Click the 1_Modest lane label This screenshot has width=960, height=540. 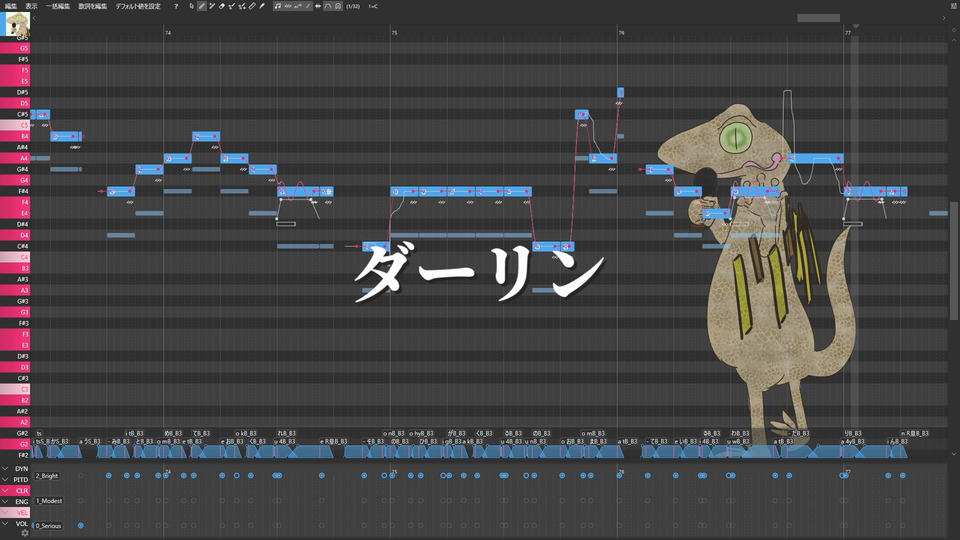pos(49,501)
